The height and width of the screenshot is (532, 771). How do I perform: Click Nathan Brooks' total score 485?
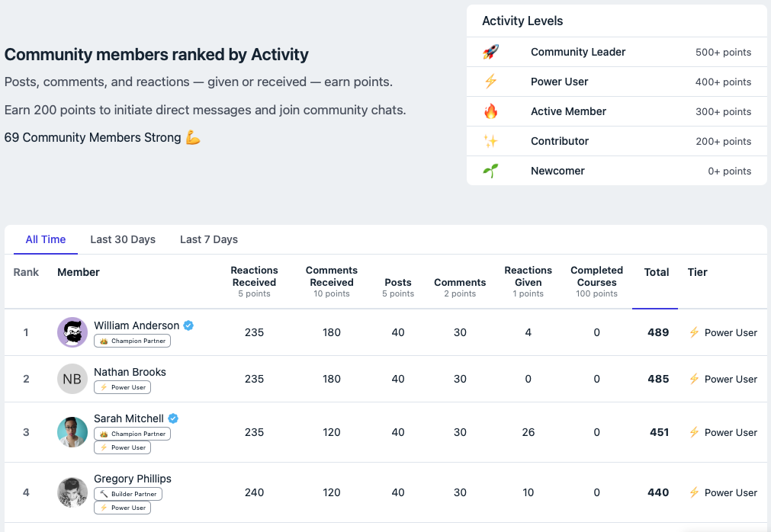[x=658, y=379]
